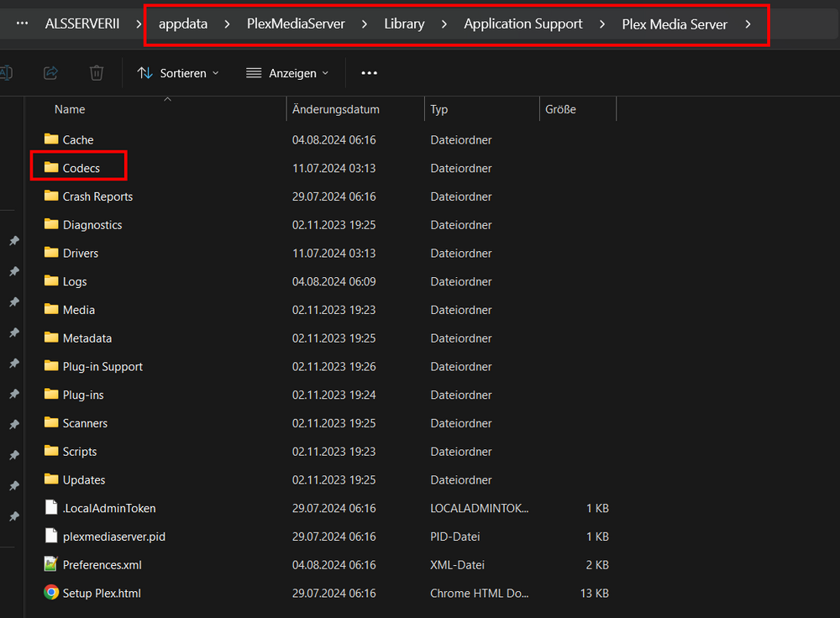This screenshot has width=840, height=618.
Task: Open the Sortieren dropdown
Action: point(178,73)
